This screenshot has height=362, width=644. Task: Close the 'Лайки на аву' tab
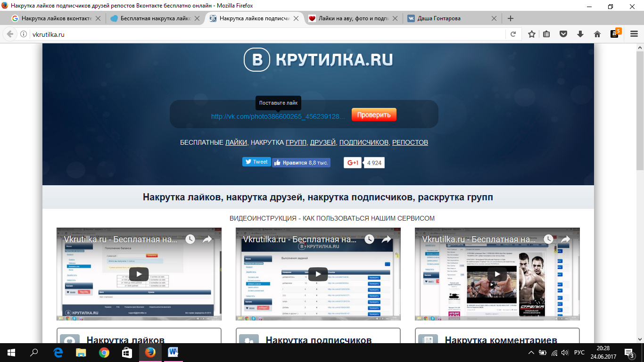(x=395, y=18)
